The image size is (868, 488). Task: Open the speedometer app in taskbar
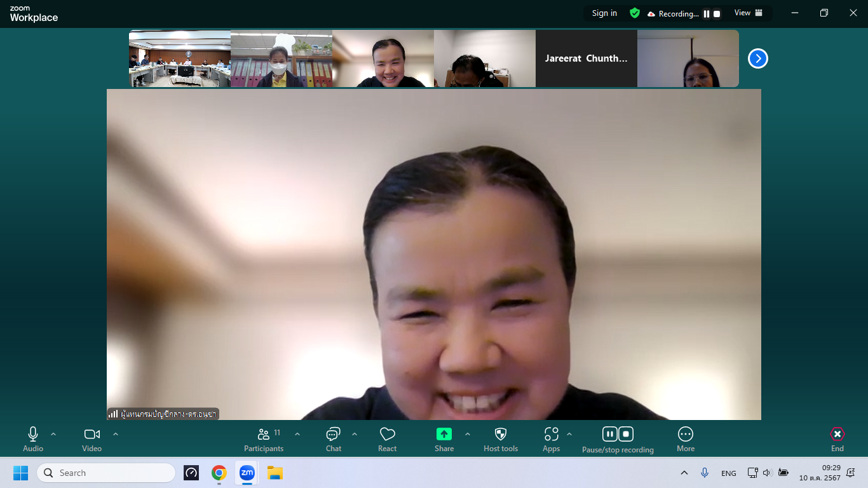191,473
